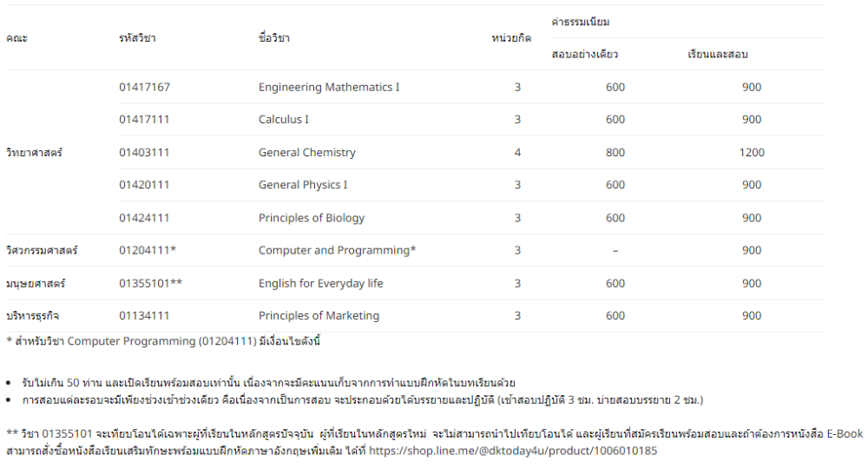868x468 pixels.
Task: Click the เรียนและสอบ column header
Action: pos(717,55)
